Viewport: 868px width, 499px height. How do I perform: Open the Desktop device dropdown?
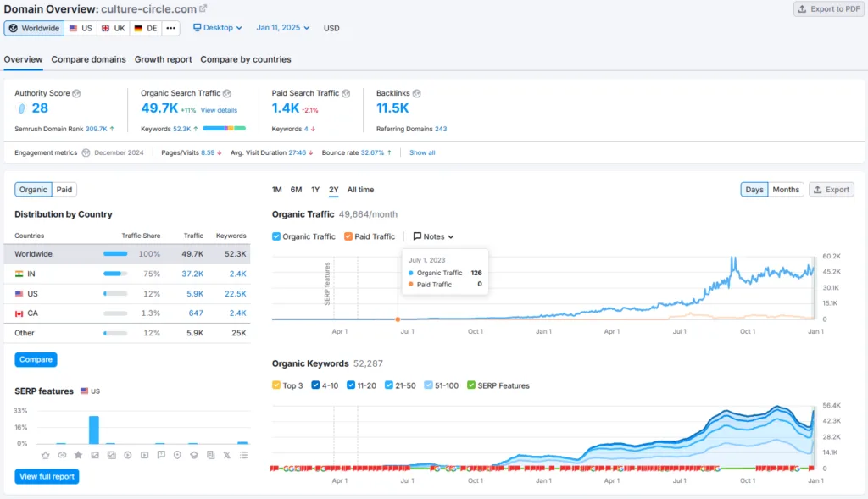218,28
